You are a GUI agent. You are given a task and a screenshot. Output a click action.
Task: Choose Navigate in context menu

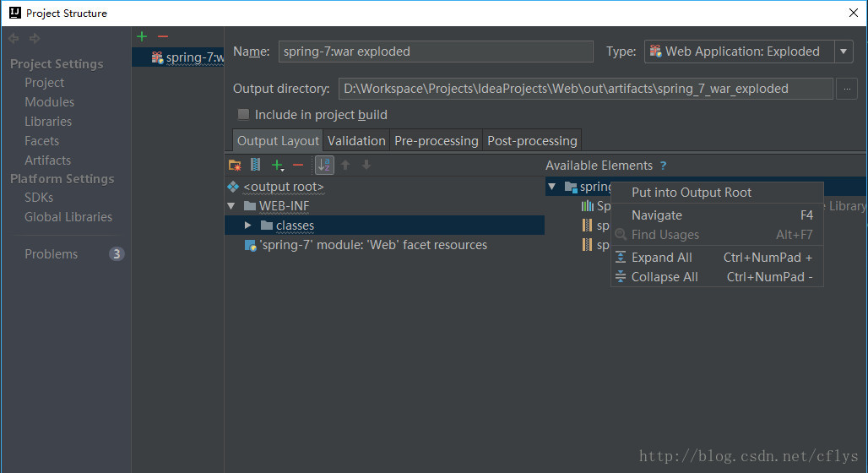[717, 215]
